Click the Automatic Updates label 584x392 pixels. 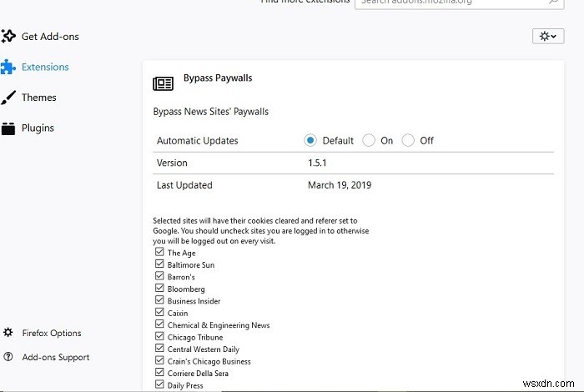pyautogui.click(x=198, y=141)
